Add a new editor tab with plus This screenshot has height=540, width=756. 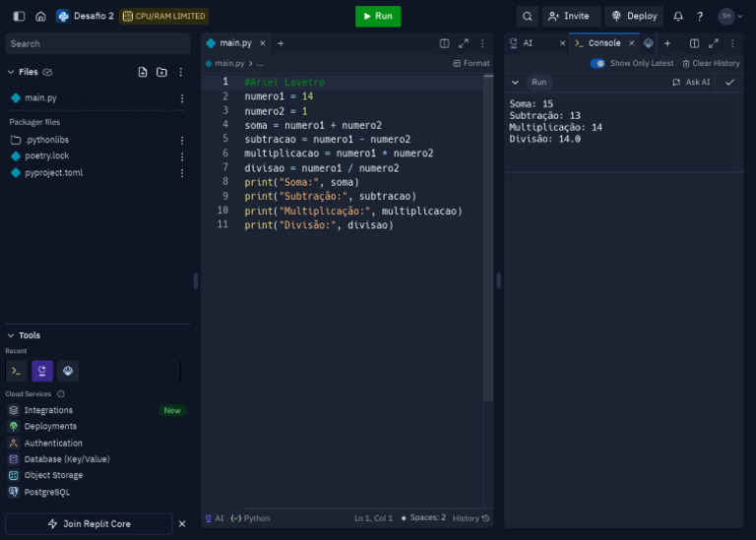[281, 43]
